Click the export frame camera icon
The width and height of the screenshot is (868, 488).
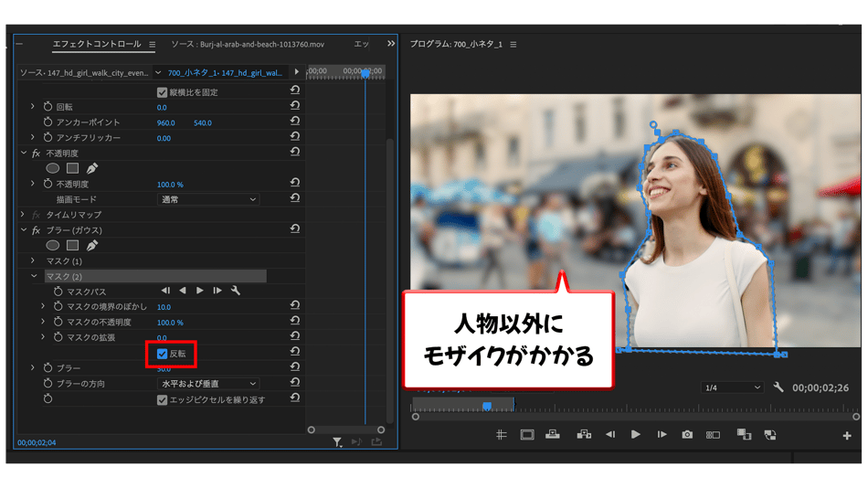click(x=687, y=435)
